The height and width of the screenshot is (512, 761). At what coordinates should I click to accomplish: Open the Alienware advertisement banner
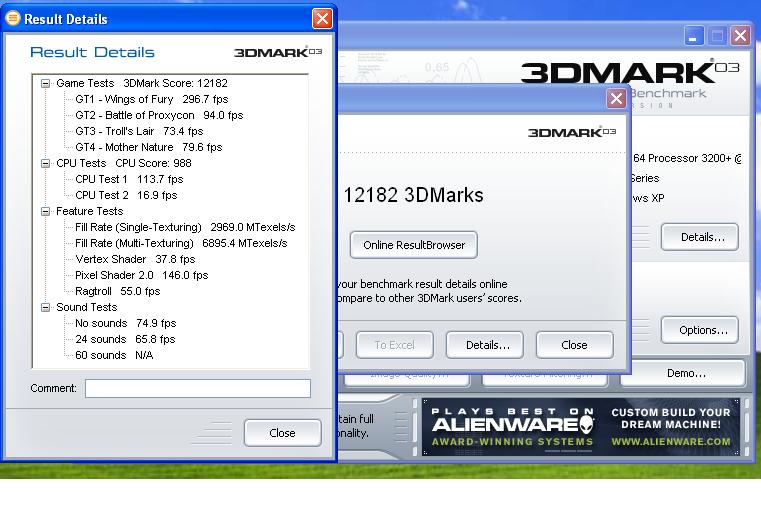(580, 427)
